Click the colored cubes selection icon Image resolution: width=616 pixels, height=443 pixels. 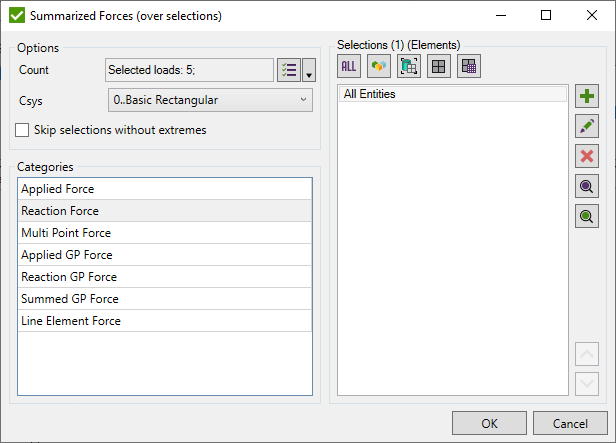coord(379,66)
